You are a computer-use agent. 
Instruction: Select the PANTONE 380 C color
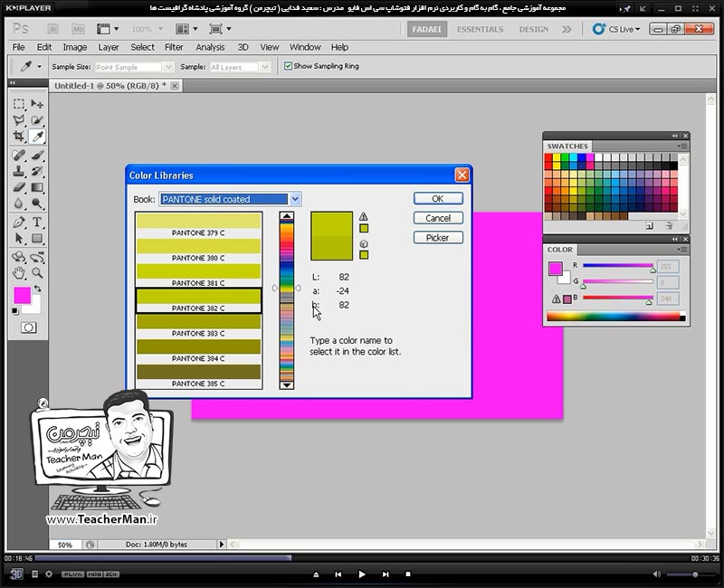click(x=198, y=251)
